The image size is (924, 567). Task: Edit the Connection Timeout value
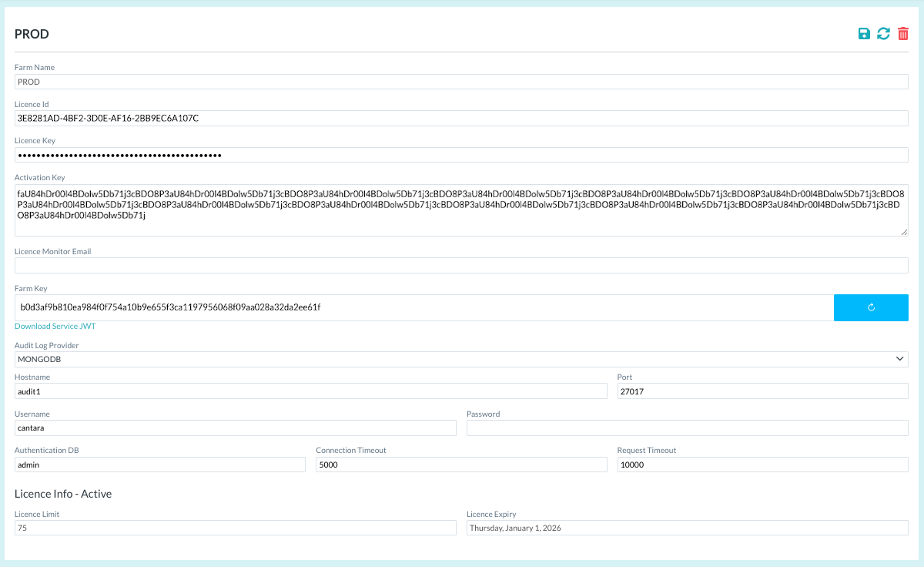coord(461,465)
